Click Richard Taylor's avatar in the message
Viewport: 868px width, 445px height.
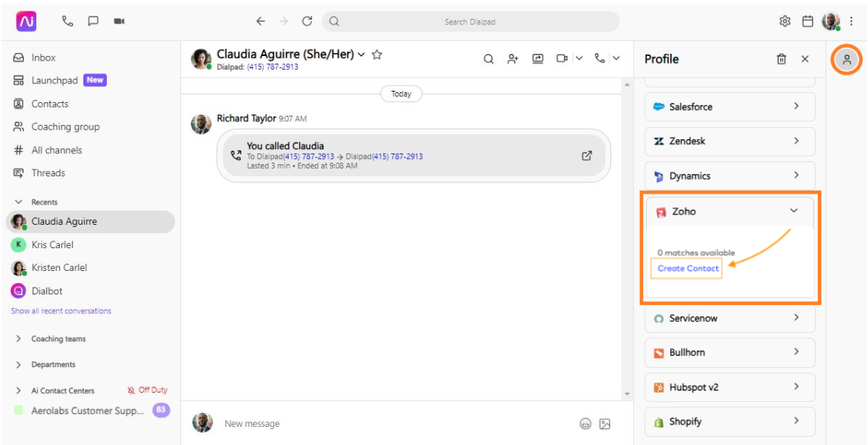[201, 124]
